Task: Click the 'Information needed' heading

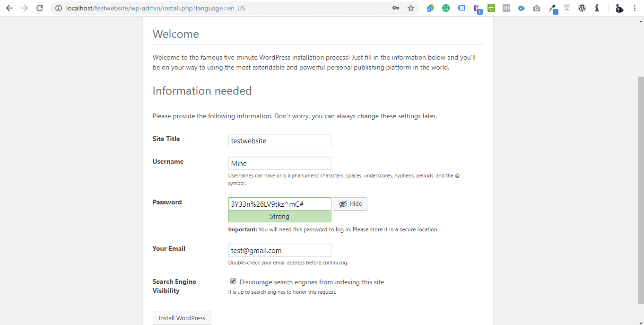Action: tap(202, 91)
